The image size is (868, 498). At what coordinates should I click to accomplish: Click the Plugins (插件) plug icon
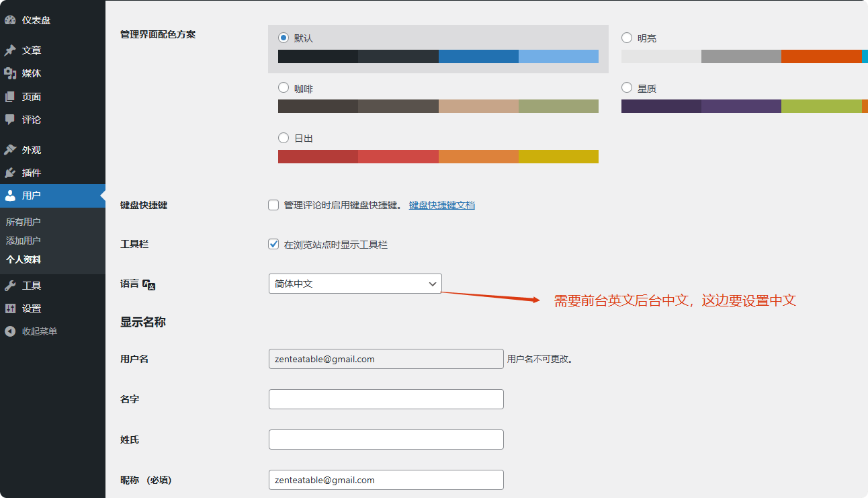click(10, 173)
